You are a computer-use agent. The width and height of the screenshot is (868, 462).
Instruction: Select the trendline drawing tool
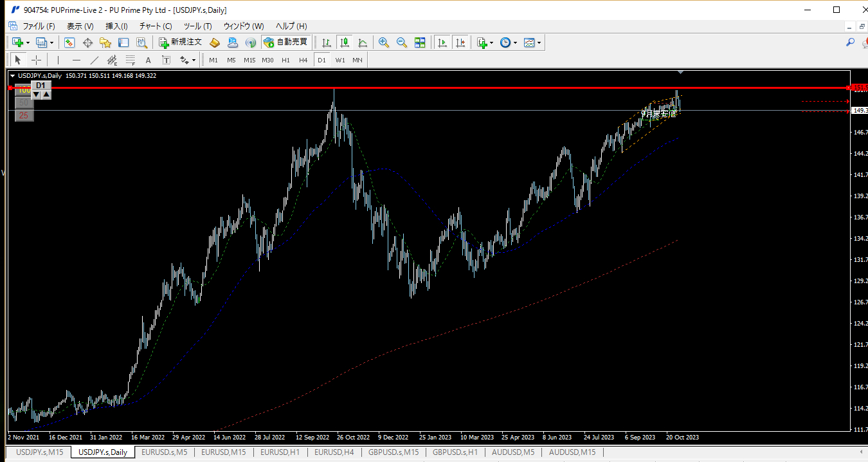(x=95, y=60)
